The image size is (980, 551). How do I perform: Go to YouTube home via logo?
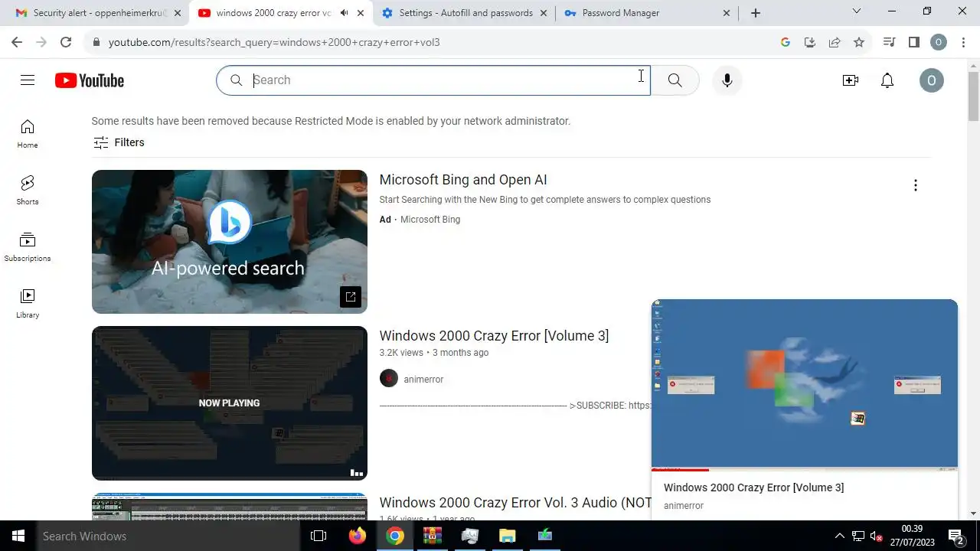[x=90, y=80]
